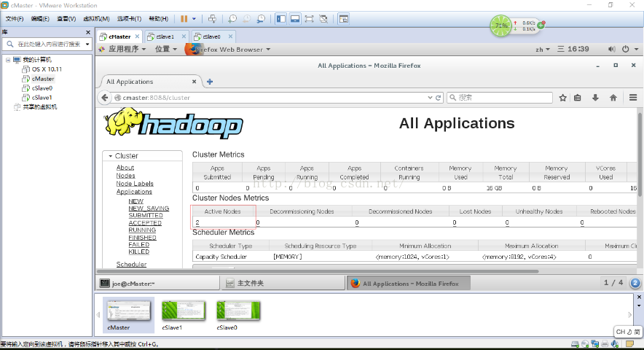Take a snapshot of this virtual machine
This screenshot has height=350, width=644.
tap(232, 19)
